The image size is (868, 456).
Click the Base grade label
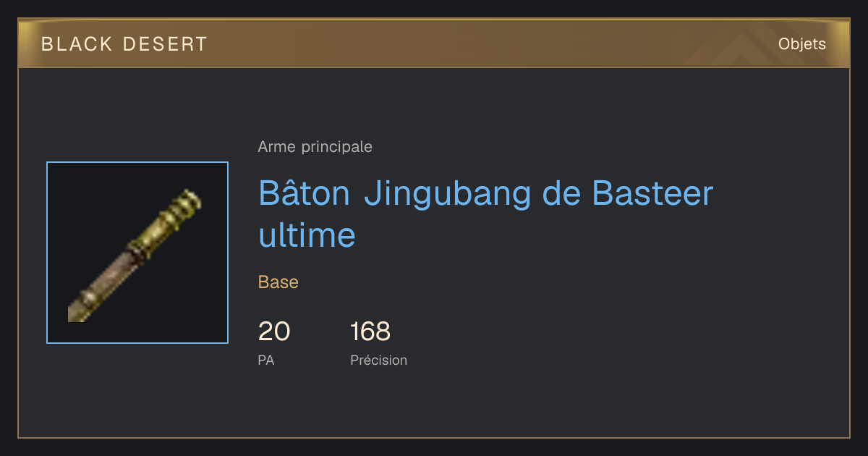(x=278, y=282)
